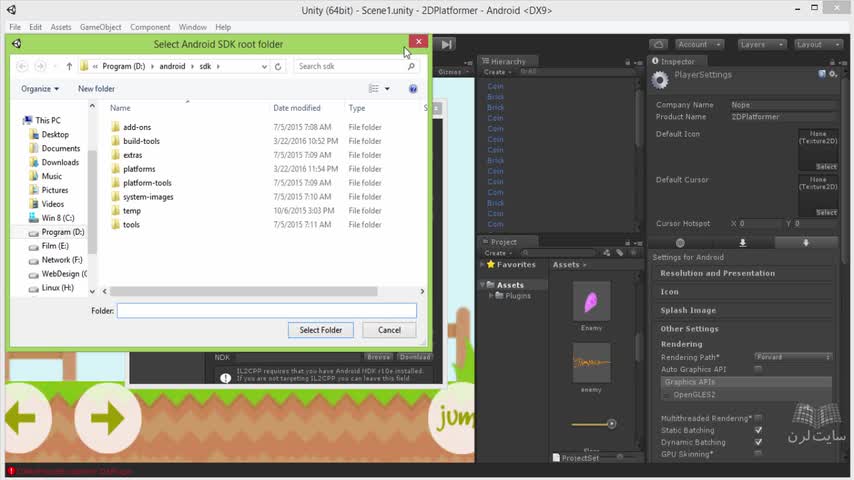The width and height of the screenshot is (854, 480).
Task: Select the Android platform tab icon
Action: point(806,243)
